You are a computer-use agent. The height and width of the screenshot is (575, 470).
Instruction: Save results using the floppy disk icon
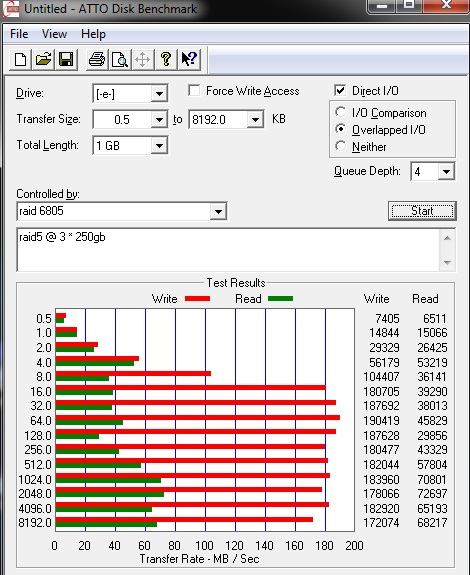pos(66,59)
